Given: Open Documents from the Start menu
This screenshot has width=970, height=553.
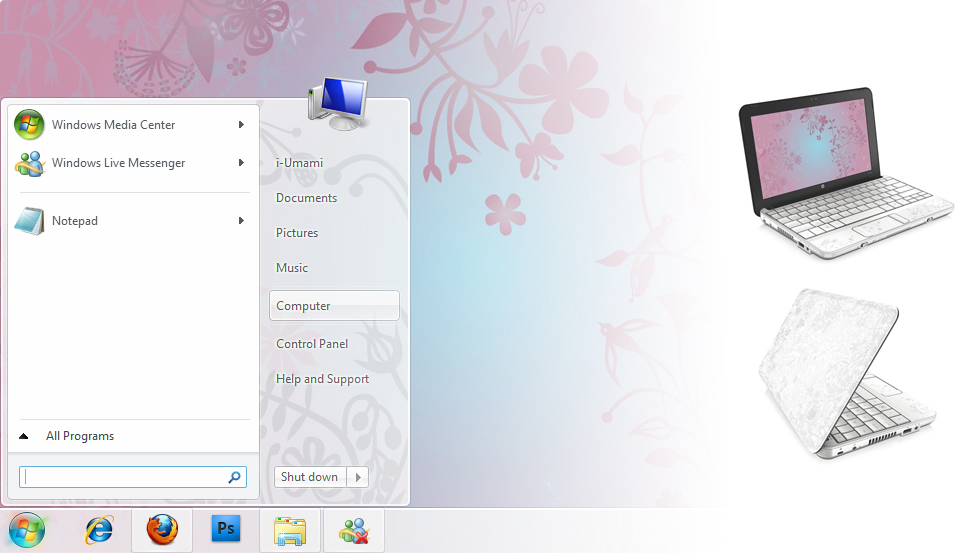Looking at the screenshot, I should (306, 198).
